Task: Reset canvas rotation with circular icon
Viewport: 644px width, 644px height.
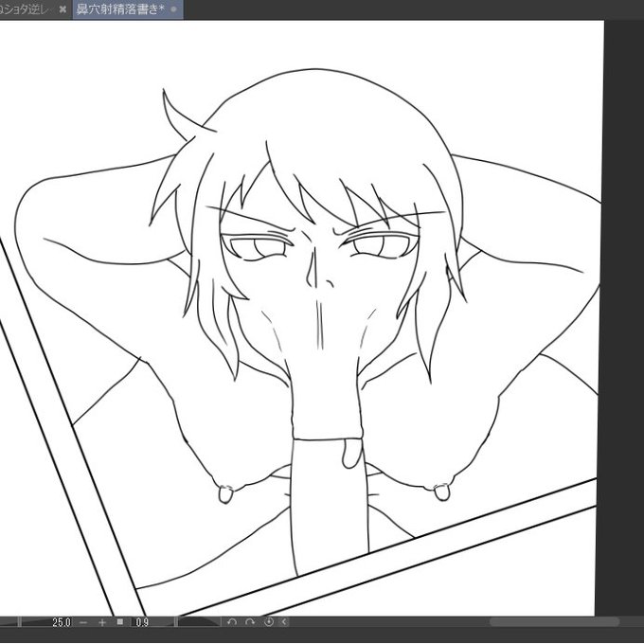Action: 268,622
